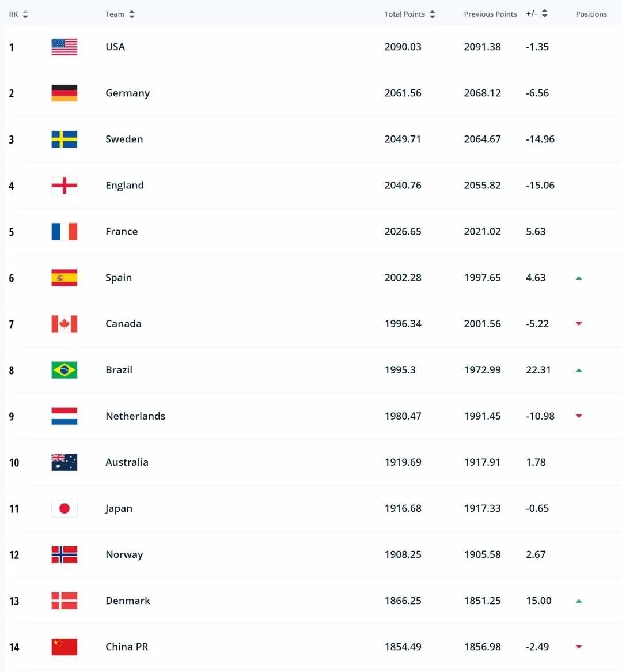The image size is (622, 672).
Task: Click the Norway flag icon
Action: [x=65, y=554]
